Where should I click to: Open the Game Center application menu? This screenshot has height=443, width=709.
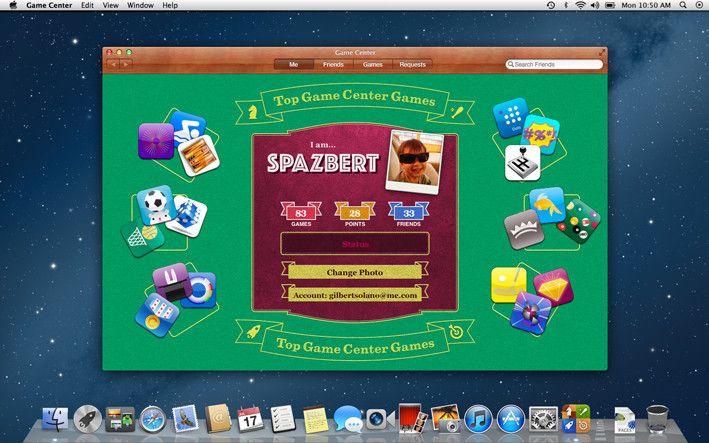coord(49,5)
